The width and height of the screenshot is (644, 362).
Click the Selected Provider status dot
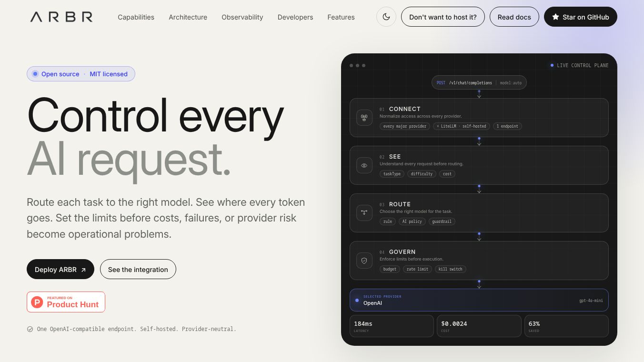pyautogui.click(x=357, y=300)
